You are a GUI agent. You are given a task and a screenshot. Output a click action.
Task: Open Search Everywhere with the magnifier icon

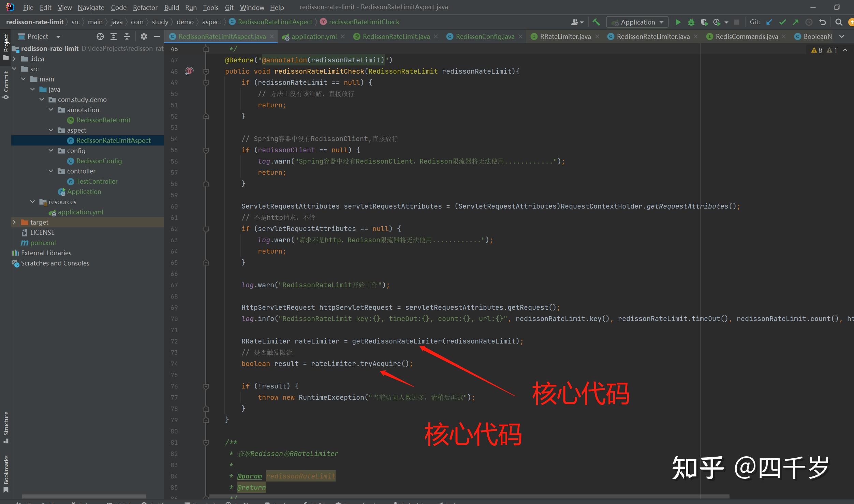[839, 22]
